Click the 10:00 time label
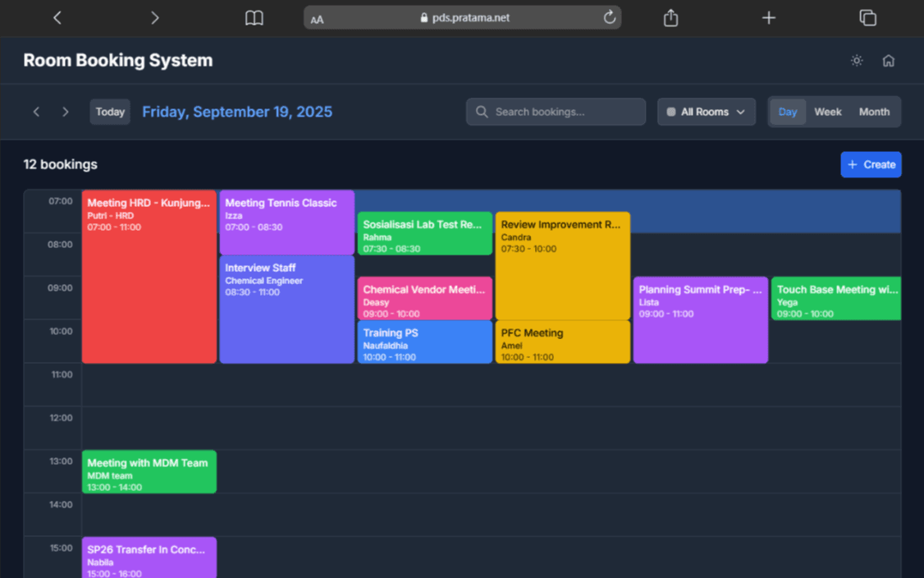This screenshot has height=578, width=924. click(61, 332)
